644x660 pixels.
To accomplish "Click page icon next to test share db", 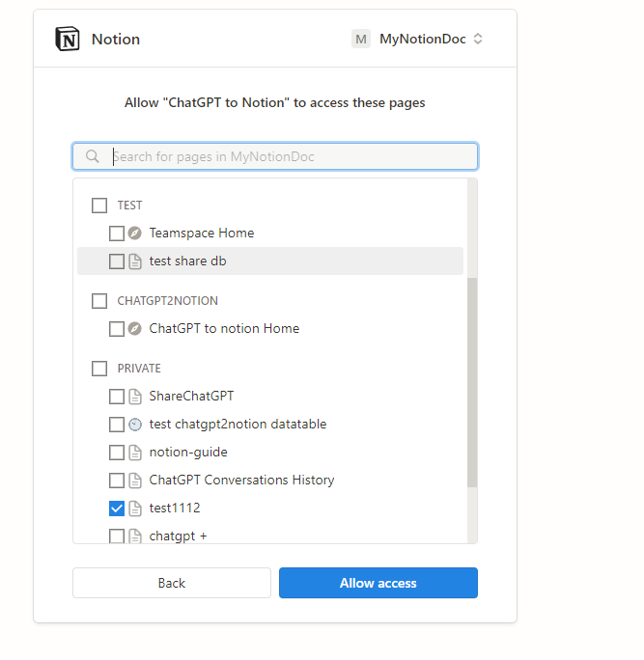I will 135,261.
